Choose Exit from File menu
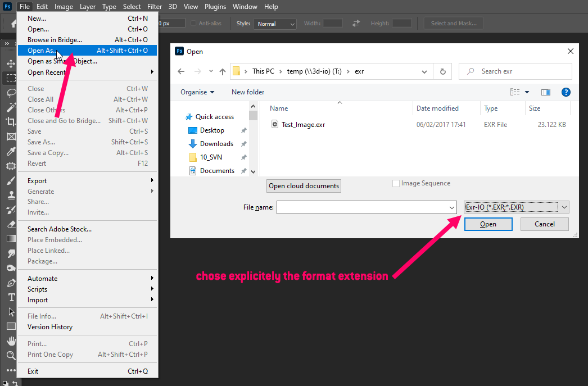 [x=87, y=371]
